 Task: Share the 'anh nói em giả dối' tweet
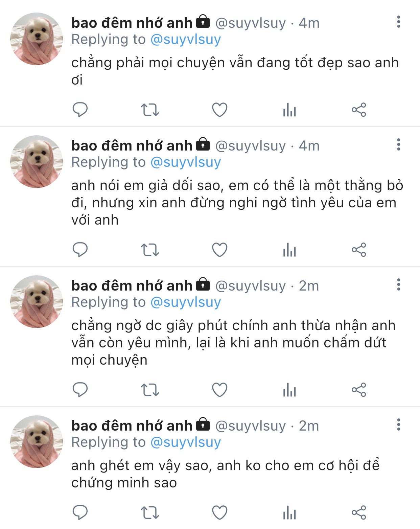coord(359,250)
